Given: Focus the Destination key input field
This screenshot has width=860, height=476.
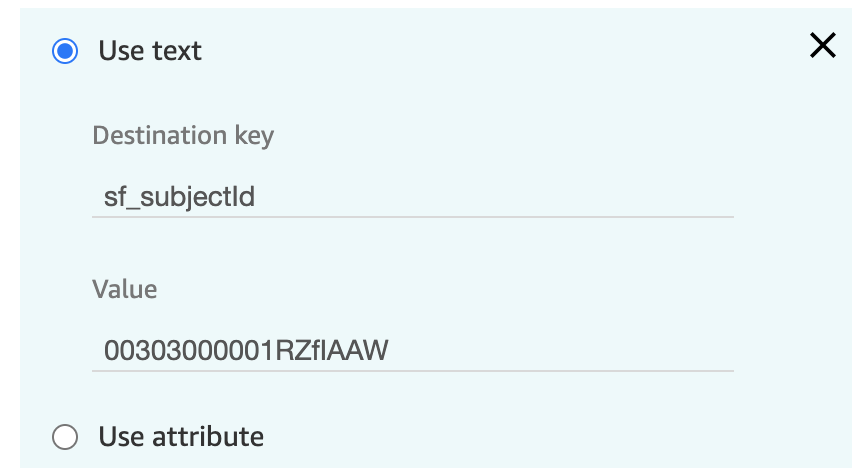Looking at the screenshot, I should click(x=412, y=197).
